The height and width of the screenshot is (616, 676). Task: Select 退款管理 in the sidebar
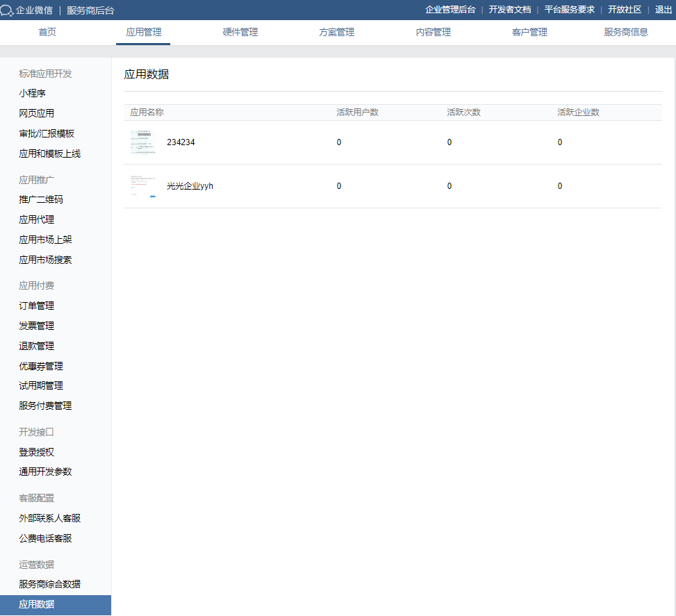coord(37,346)
